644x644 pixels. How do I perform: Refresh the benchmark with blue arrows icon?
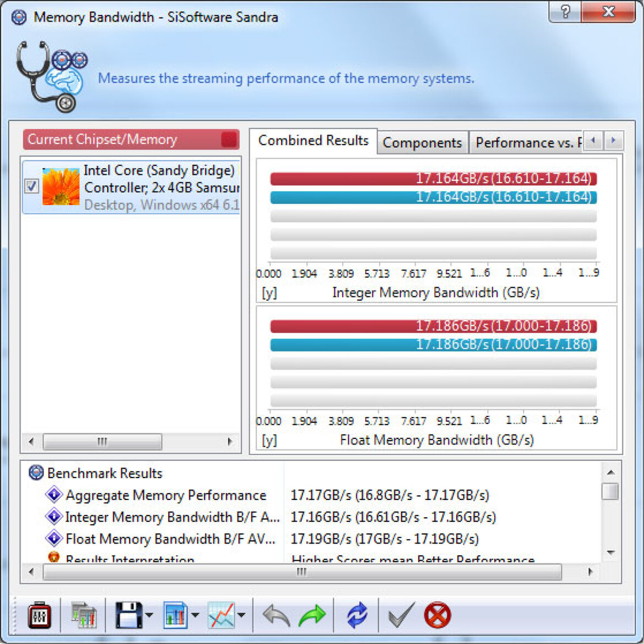[357, 615]
